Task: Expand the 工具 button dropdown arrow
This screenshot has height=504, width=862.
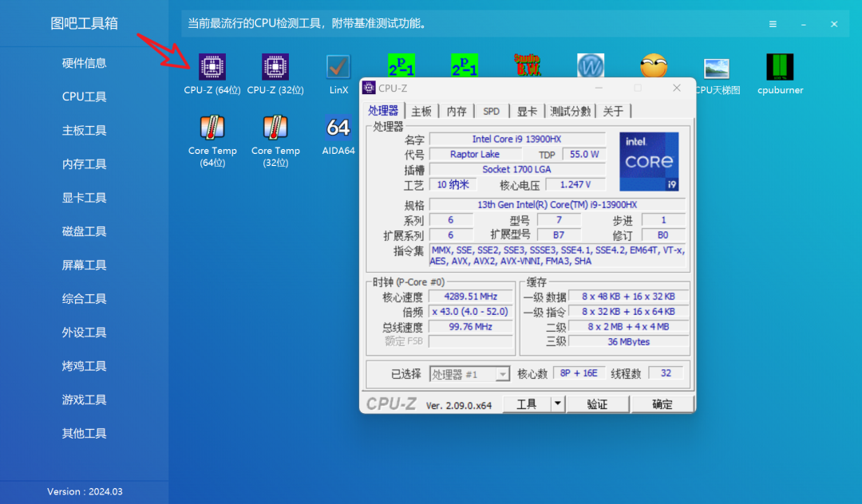Action: pos(557,404)
